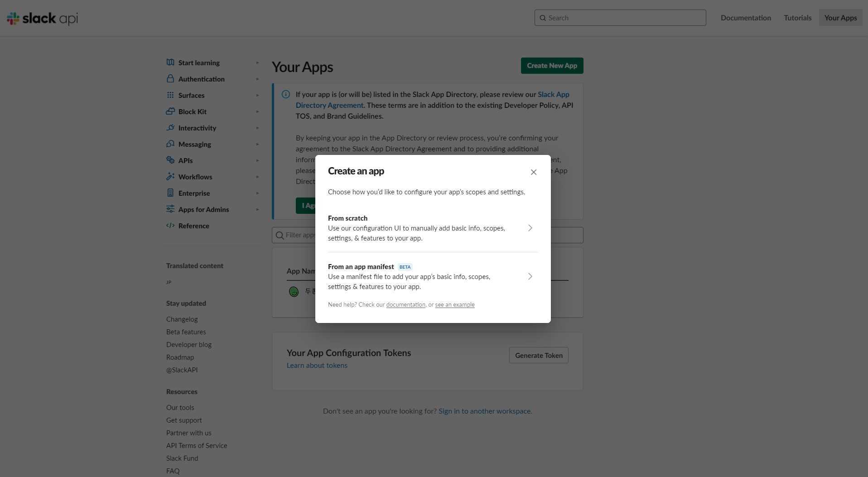Click the APIs icon

pyautogui.click(x=170, y=160)
